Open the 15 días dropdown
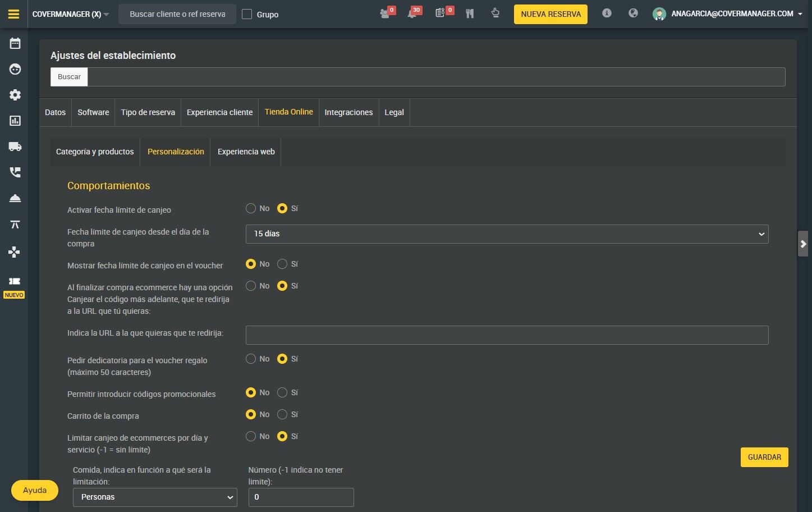 (507, 234)
